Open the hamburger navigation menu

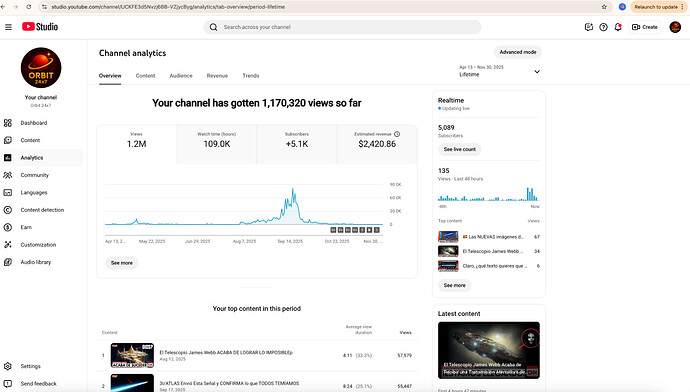8,27
